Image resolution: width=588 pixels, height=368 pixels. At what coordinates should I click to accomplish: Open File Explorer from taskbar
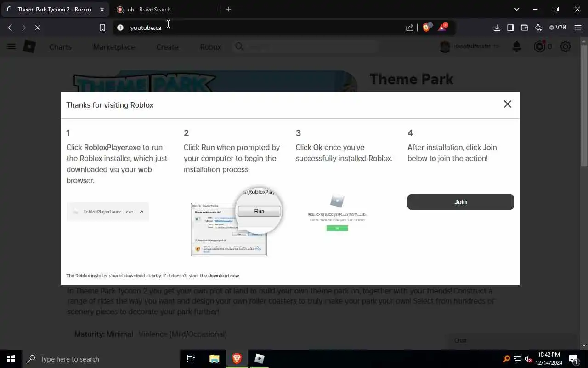tap(215, 359)
